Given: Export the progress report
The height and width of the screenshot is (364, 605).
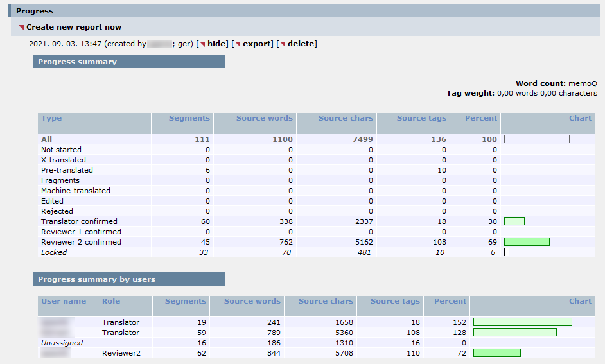Looking at the screenshot, I should [256, 44].
